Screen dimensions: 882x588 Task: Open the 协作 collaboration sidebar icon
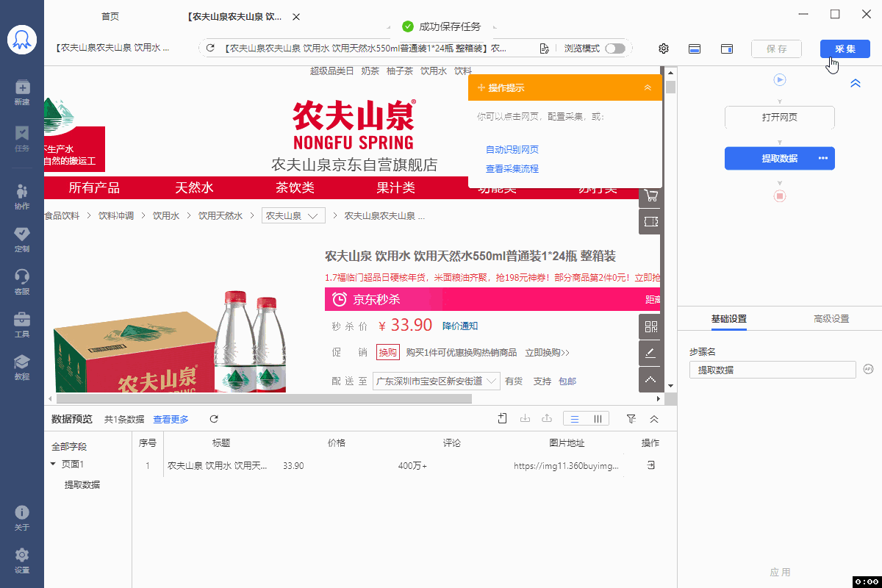(x=22, y=196)
